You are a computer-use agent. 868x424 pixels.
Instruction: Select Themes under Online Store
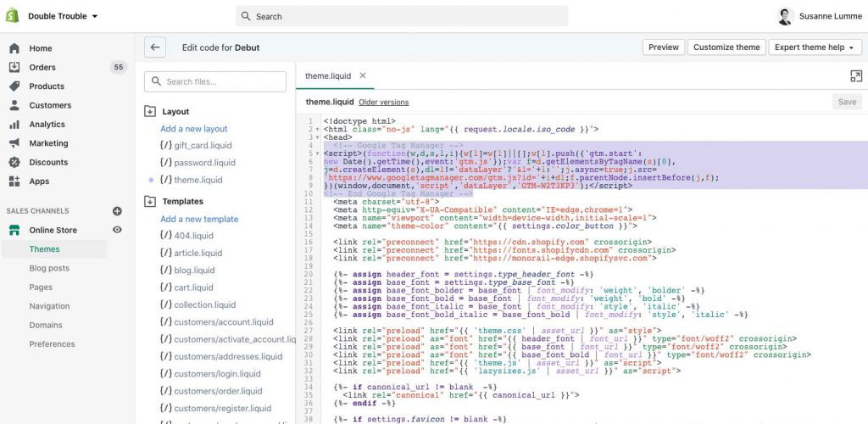coord(44,249)
